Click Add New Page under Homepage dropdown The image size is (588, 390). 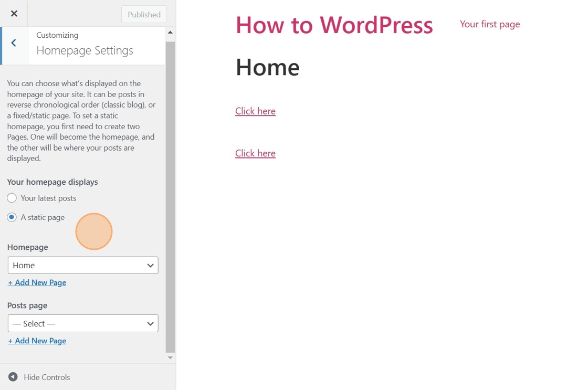37,282
